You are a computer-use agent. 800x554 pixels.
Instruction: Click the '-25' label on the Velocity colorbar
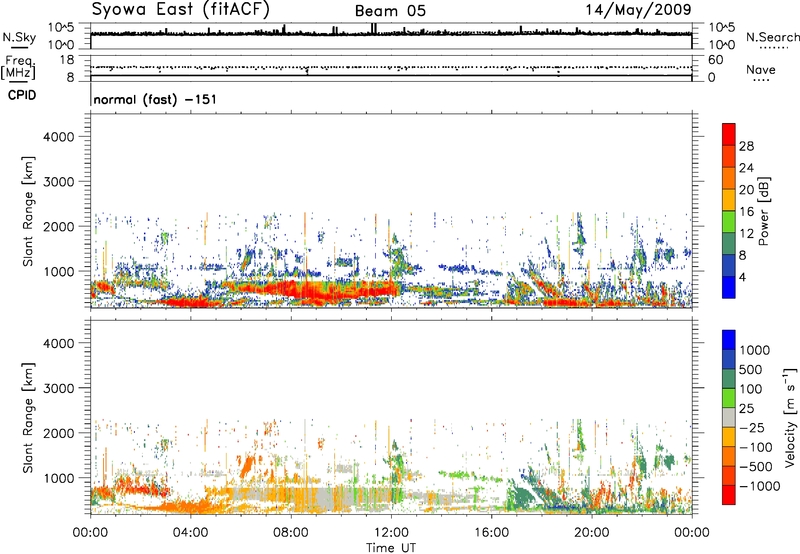pos(752,427)
